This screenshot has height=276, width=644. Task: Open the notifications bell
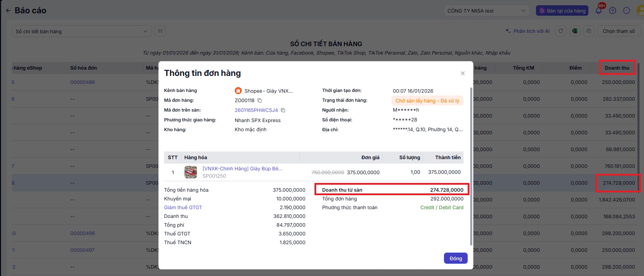(599, 10)
